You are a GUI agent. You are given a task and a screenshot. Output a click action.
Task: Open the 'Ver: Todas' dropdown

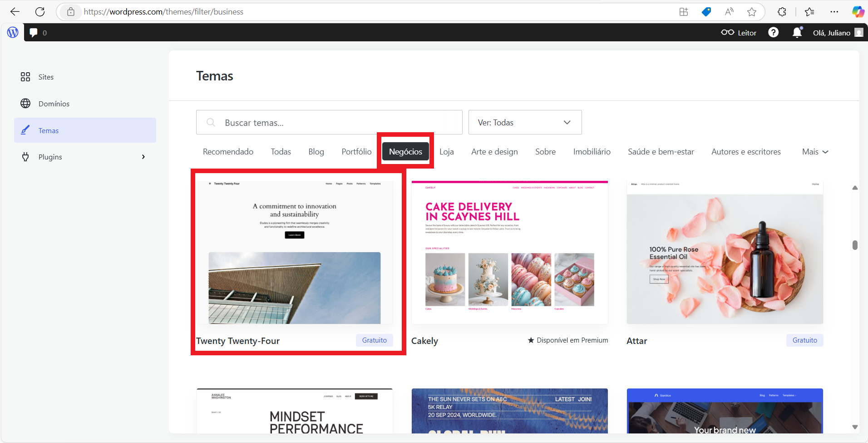pos(524,122)
